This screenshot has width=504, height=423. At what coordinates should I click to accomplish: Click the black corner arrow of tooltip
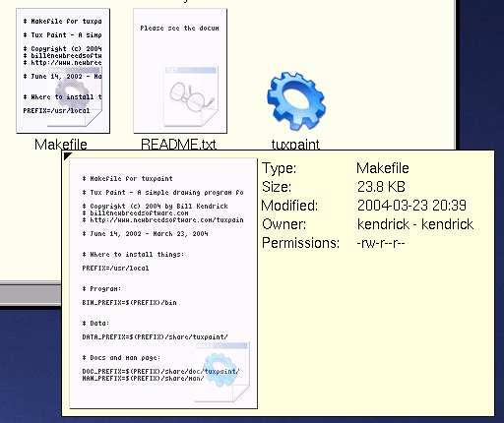click(67, 155)
